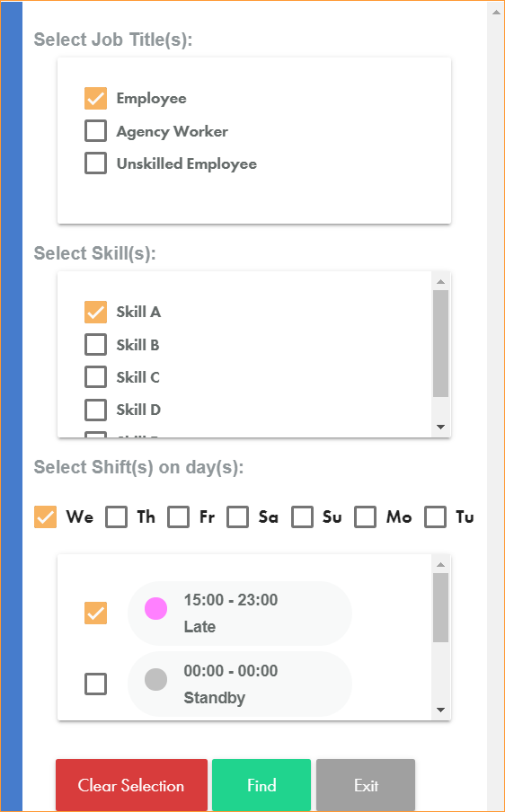Deselect the Skill A checkbox
The image size is (505, 812).
click(x=96, y=313)
